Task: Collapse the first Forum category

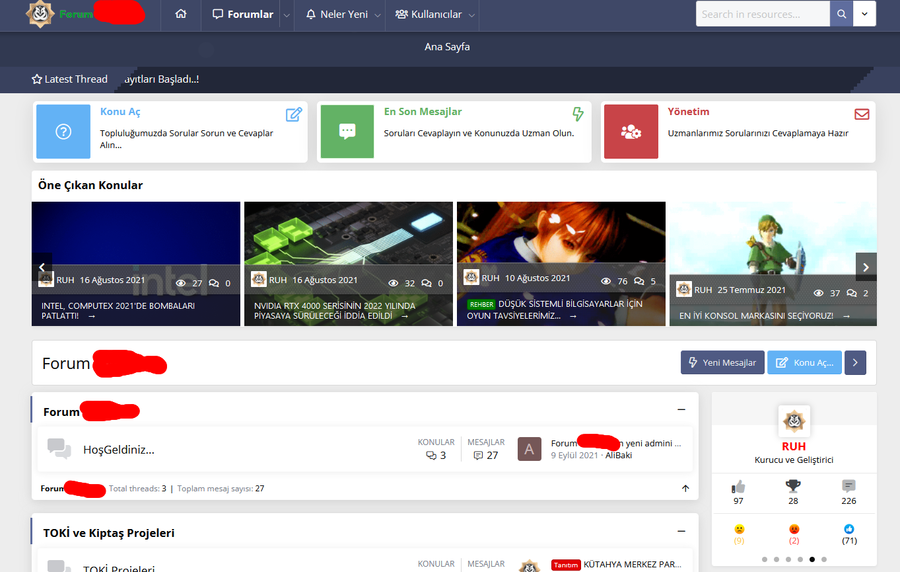Action: point(681,410)
